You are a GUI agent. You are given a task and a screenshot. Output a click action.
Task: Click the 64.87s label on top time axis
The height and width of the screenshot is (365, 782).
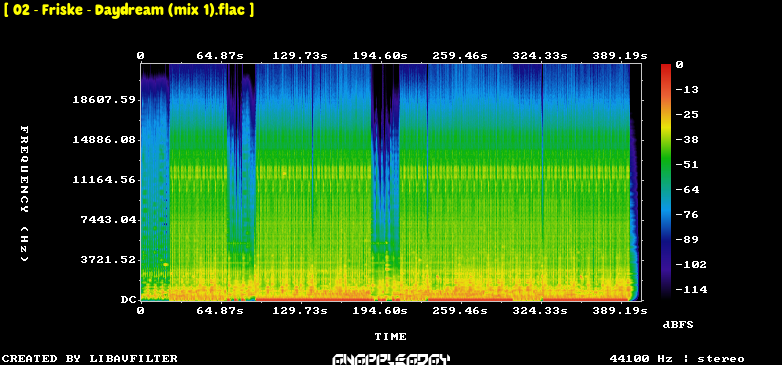[220, 56]
